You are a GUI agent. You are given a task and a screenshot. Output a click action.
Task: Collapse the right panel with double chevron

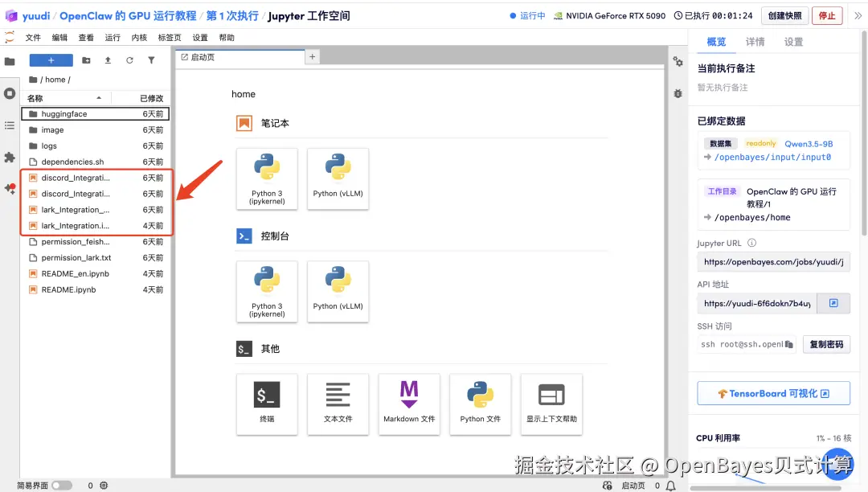(x=858, y=15)
